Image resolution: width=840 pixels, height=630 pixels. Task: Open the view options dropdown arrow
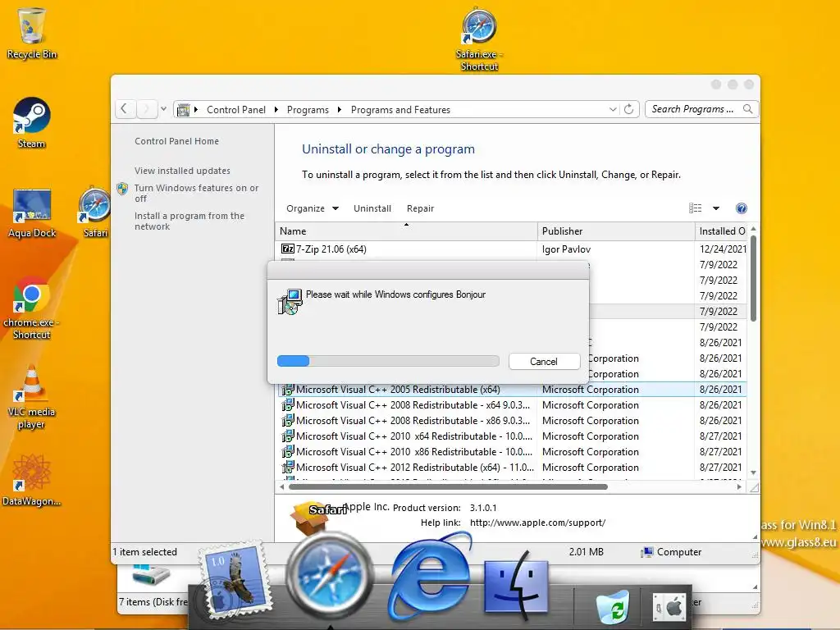[x=715, y=208]
